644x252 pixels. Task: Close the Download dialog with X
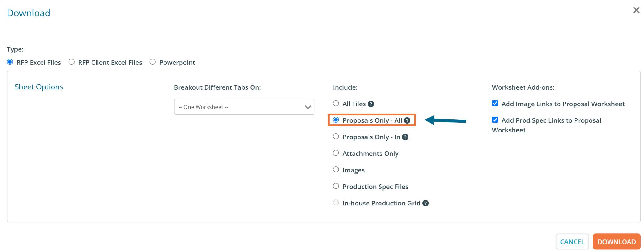[x=636, y=10]
